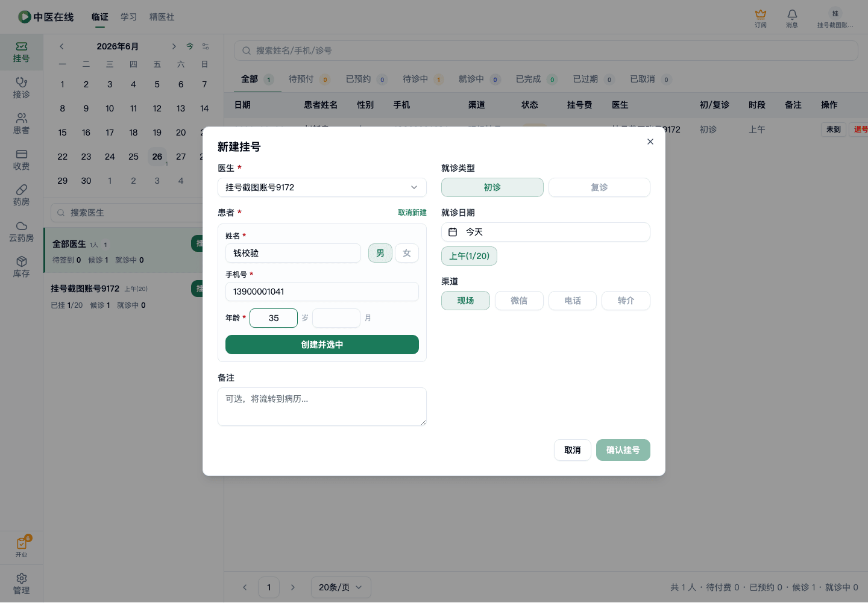Filter list by 已完成 tab

[536, 80]
